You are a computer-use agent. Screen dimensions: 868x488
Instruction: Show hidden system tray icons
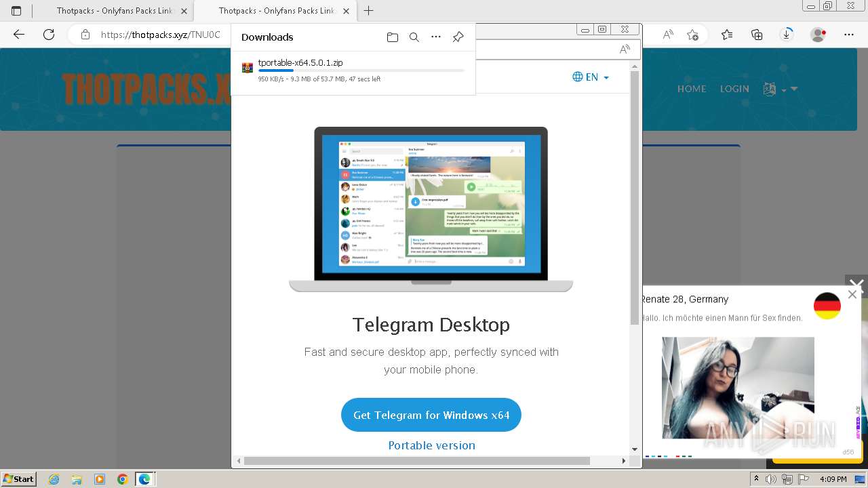click(757, 479)
